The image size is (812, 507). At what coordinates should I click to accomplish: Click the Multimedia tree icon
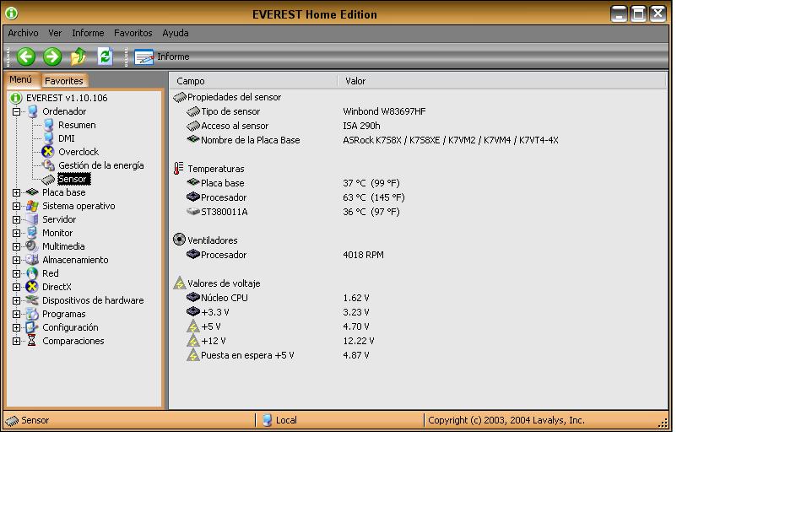point(32,246)
